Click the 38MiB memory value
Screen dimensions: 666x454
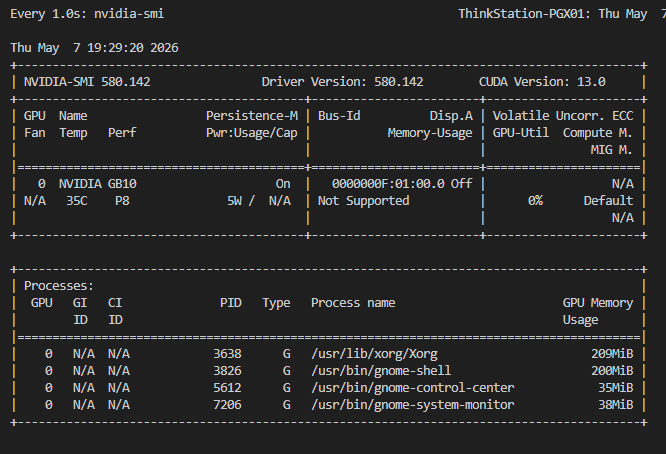click(615, 404)
